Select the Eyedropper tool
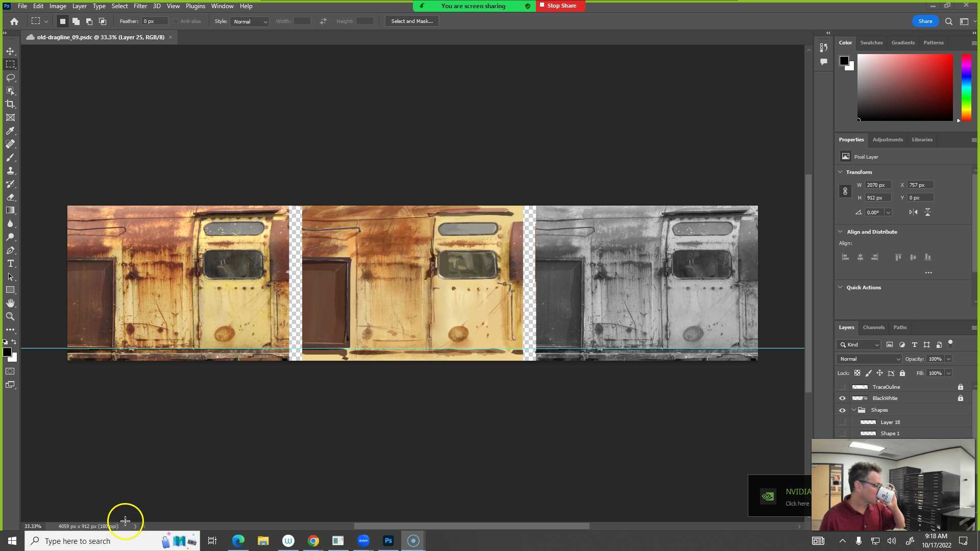This screenshot has width=980, height=551. tap(10, 131)
